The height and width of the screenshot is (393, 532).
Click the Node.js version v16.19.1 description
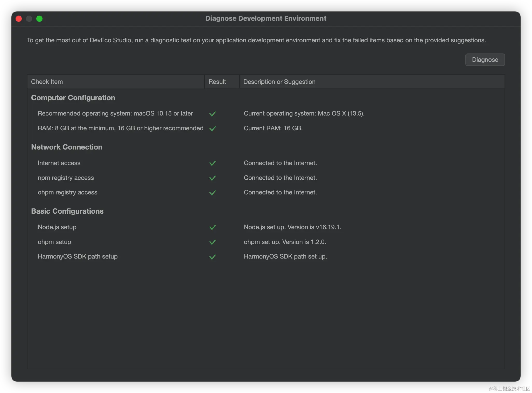pos(292,227)
